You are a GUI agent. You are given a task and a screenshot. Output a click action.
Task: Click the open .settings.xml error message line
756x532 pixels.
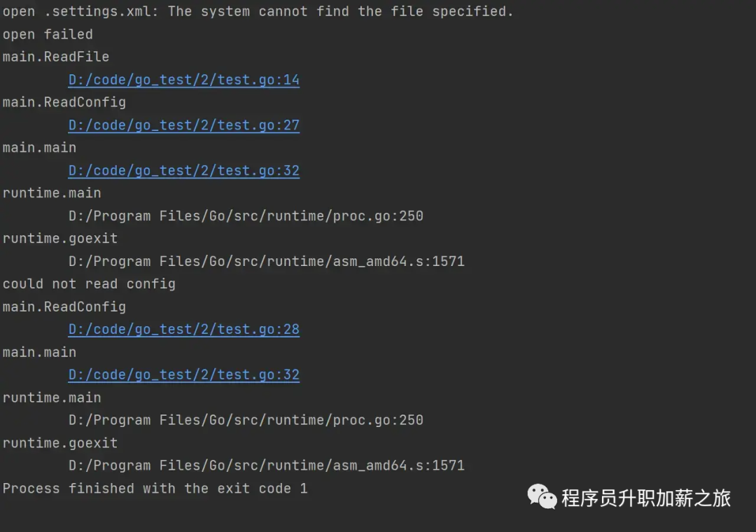coord(258,11)
